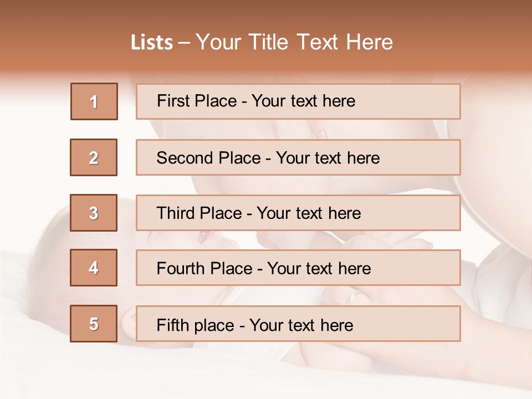Select the number 2 box
The image size is (532, 399).
(x=94, y=157)
